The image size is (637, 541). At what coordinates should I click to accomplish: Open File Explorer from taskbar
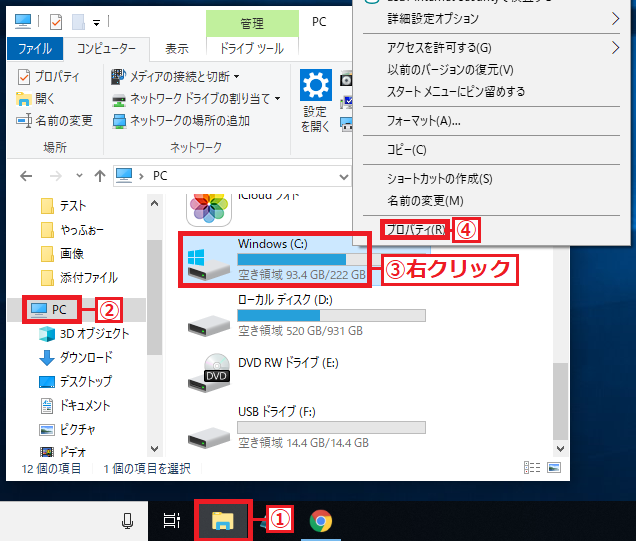[x=223, y=521]
